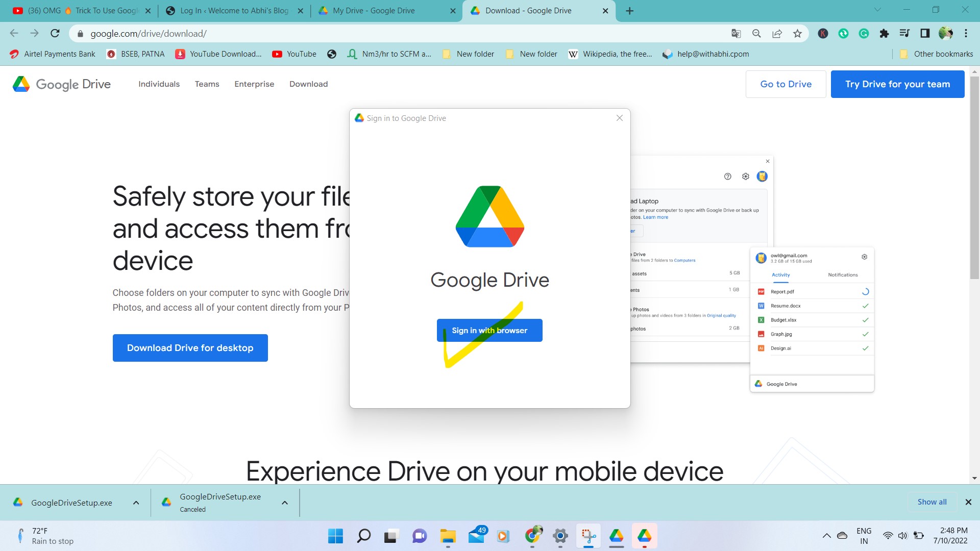Switch to Log In Abhi's Blog tab
Viewport: 980px width, 551px height.
pos(235,11)
